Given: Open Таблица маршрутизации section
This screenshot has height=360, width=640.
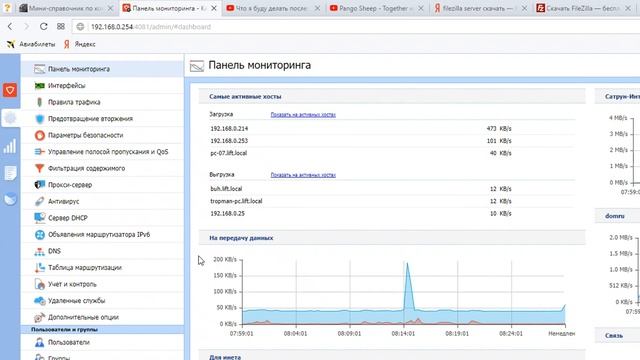Looking at the screenshot, I should point(102,268).
